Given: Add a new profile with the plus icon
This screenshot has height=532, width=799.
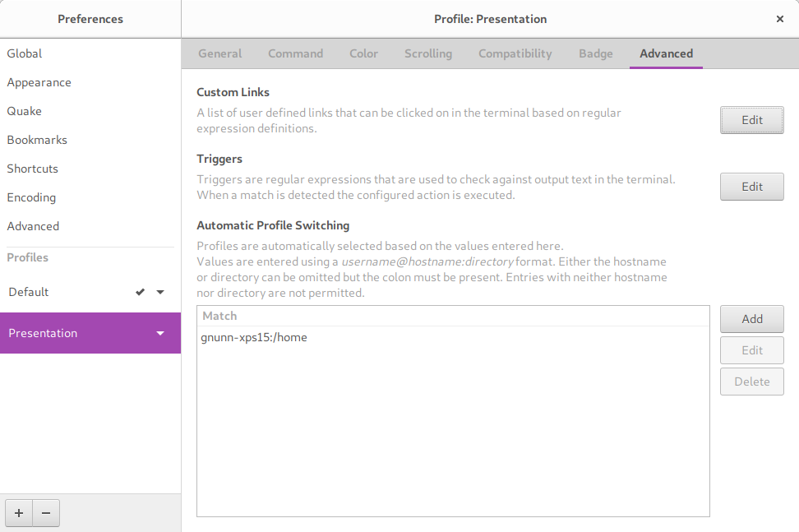Looking at the screenshot, I should point(18,512).
